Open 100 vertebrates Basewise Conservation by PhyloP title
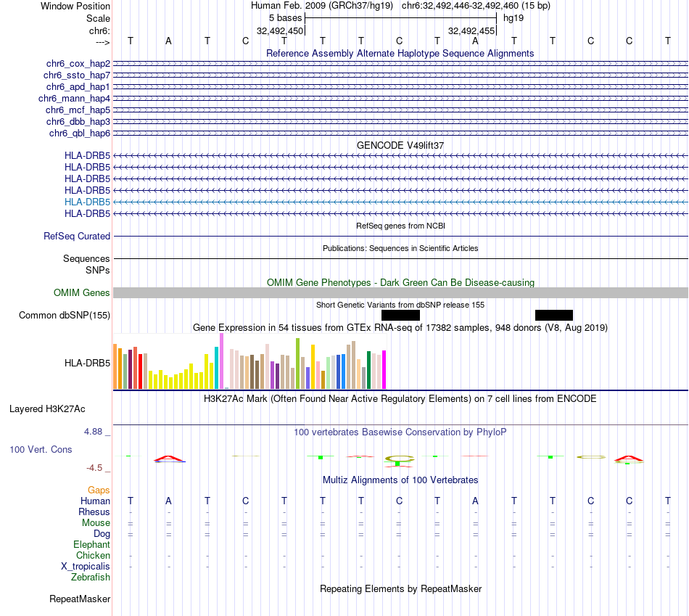The image size is (689, 616). (x=400, y=432)
